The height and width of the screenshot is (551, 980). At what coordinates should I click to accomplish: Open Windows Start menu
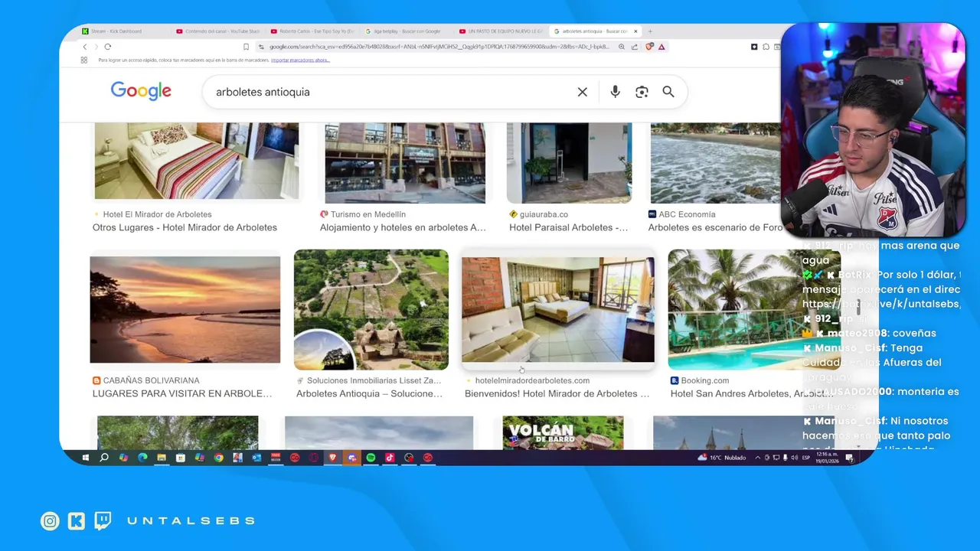[x=85, y=458]
